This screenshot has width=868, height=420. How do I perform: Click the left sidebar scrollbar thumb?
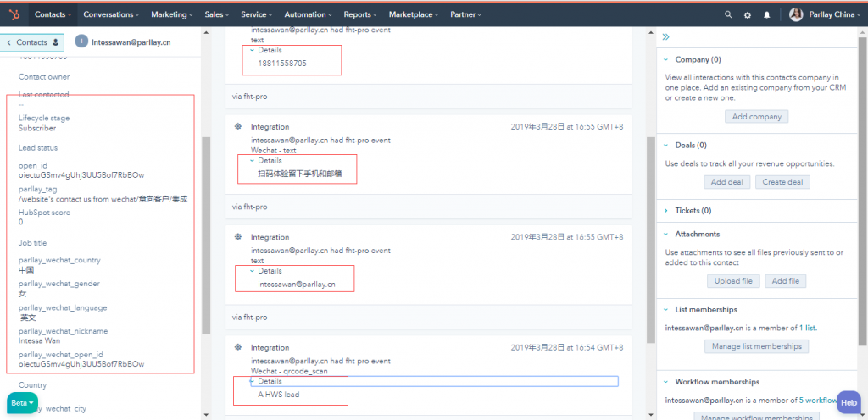coord(206,236)
